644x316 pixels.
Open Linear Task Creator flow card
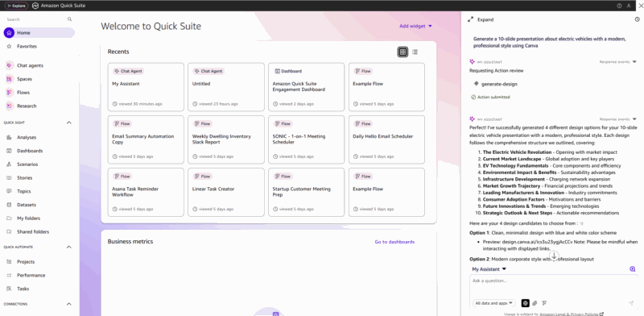pos(226,192)
